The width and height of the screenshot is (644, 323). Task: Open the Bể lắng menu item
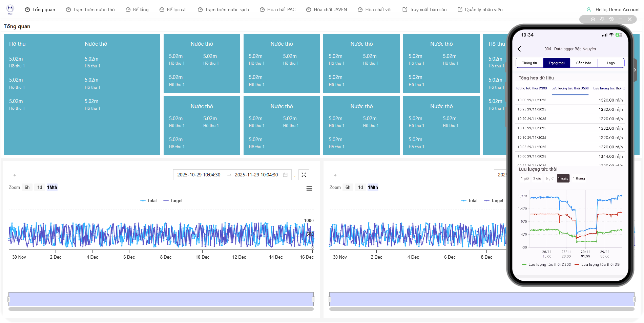click(x=137, y=10)
